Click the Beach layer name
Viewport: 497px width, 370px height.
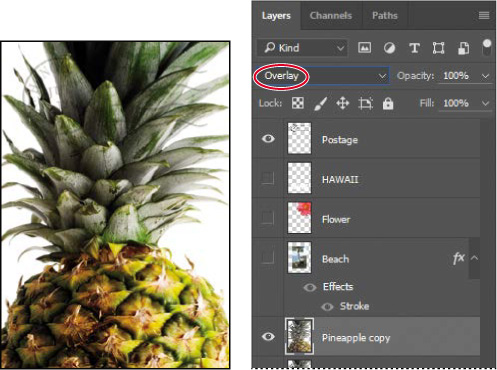(x=335, y=259)
